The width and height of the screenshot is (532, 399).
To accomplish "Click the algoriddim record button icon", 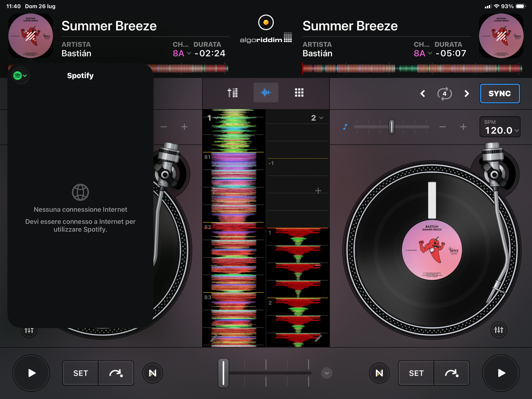I will point(266,22).
